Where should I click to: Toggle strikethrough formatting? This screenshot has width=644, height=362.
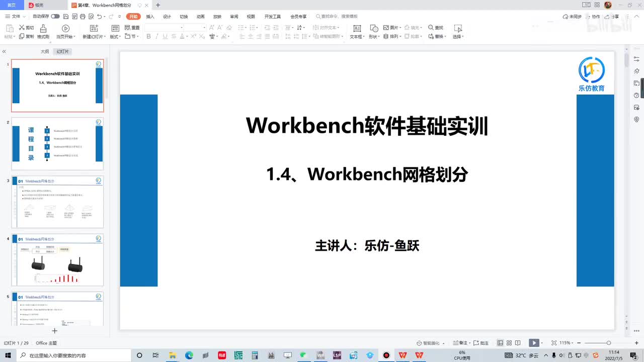coord(174,36)
